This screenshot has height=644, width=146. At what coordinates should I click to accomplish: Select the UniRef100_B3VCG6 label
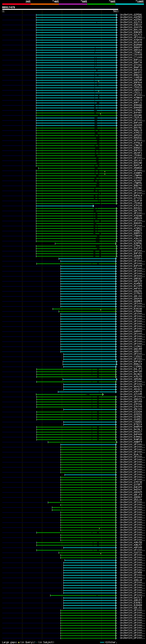point(131,309)
